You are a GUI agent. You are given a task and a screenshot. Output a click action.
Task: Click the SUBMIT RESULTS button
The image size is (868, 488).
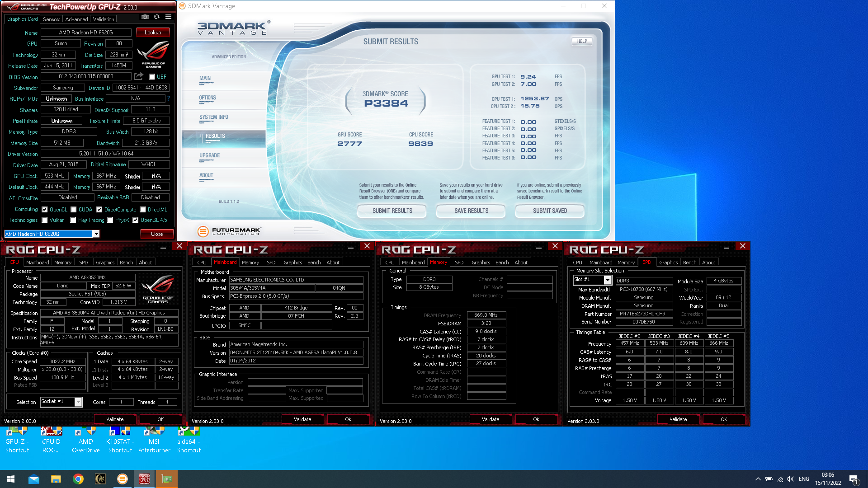pos(392,211)
